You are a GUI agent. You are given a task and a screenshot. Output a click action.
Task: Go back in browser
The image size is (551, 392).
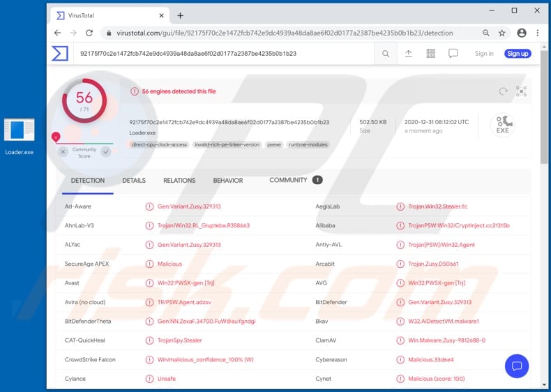pos(57,33)
